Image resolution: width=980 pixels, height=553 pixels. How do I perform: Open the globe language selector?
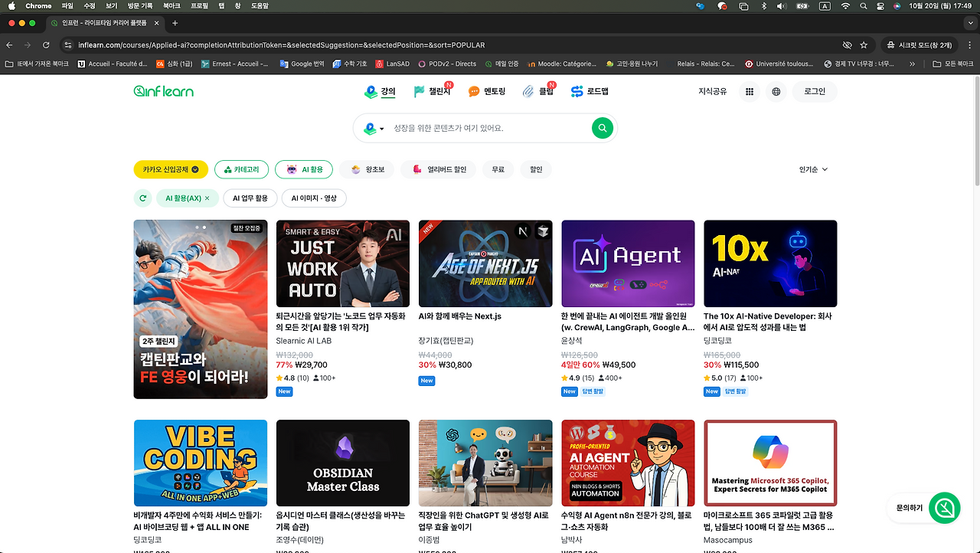point(776,92)
